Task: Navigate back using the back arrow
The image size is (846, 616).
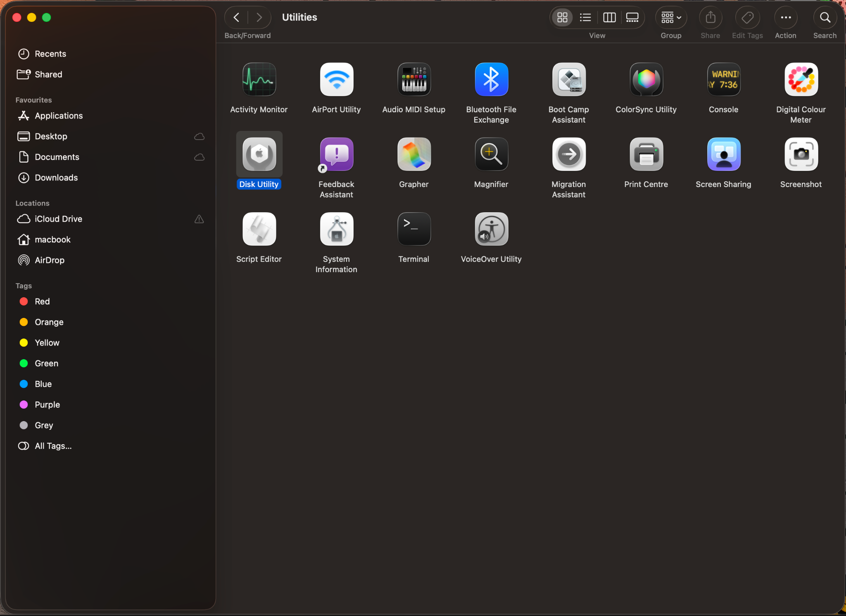Action: point(236,17)
